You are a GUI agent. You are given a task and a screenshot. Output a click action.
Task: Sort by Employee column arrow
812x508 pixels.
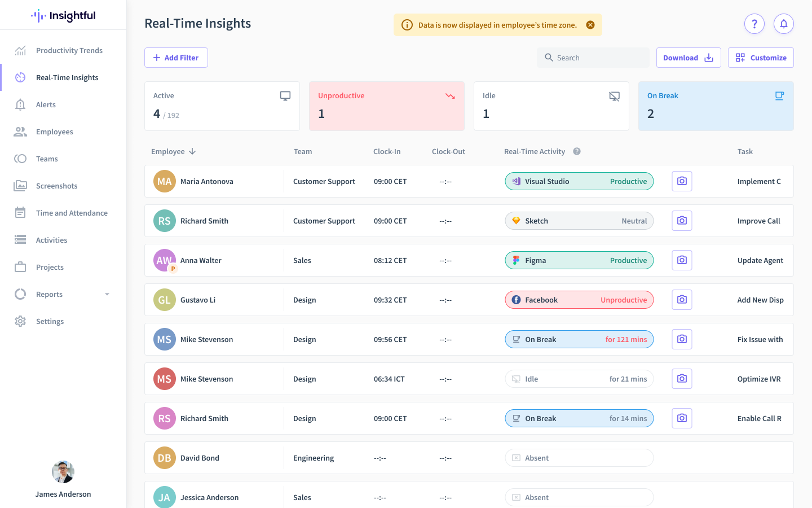point(192,151)
